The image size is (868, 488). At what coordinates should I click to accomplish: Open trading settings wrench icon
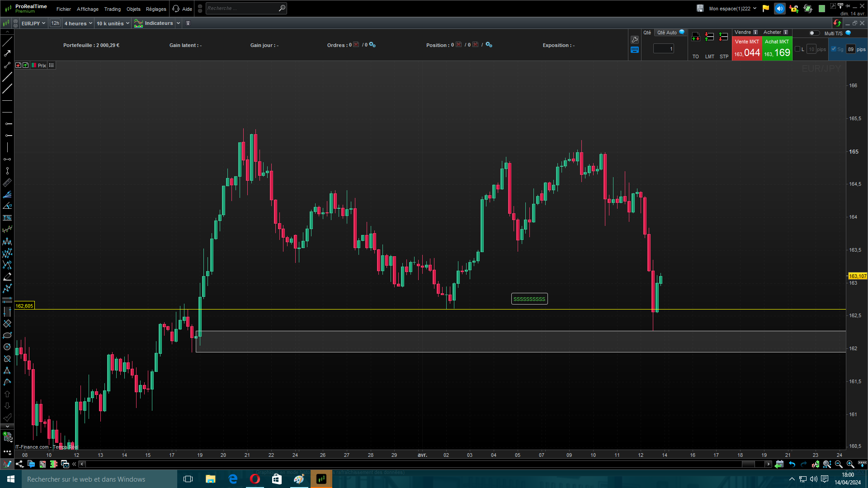635,40
